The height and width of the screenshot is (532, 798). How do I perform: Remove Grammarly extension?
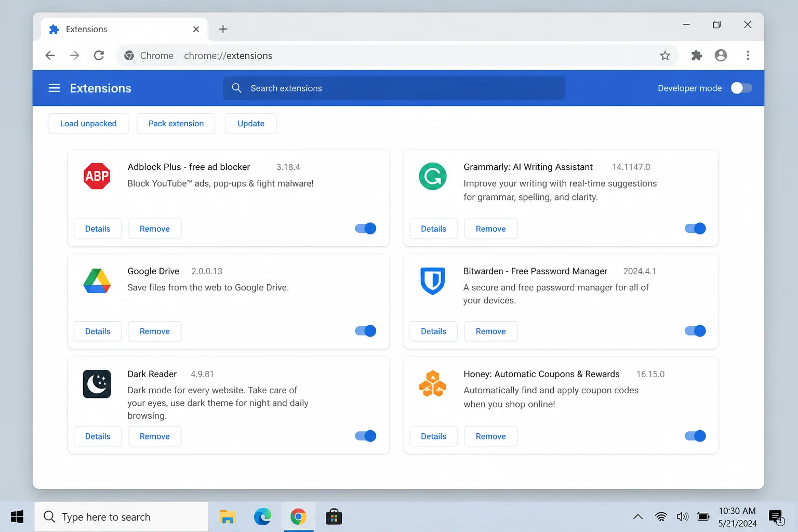(x=490, y=229)
